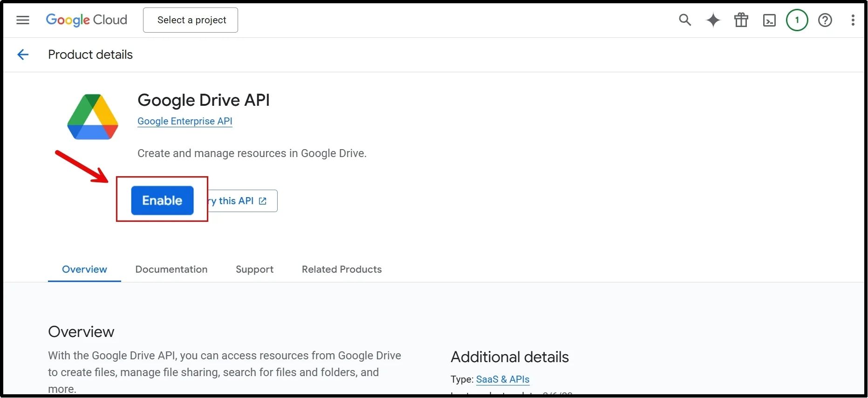
Task: Open notifications badge showing 1
Action: coord(797,20)
